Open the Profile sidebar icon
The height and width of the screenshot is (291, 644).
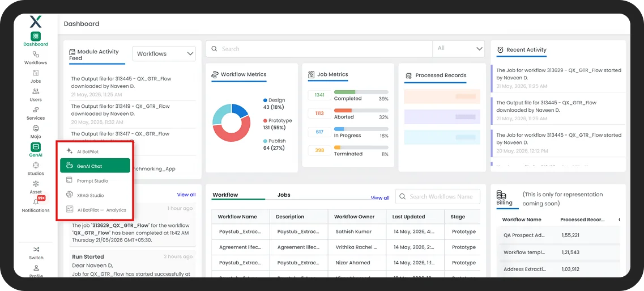(36, 268)
